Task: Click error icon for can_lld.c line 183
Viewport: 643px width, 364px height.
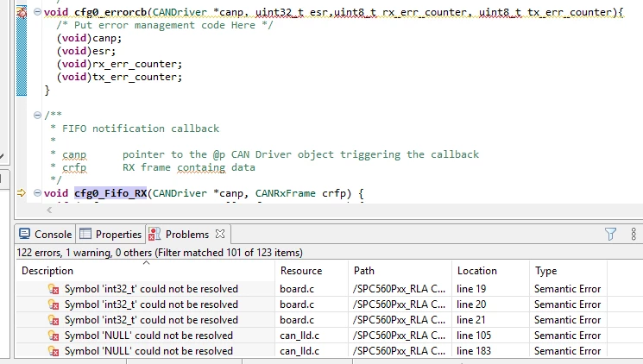Action: (54, 351)
